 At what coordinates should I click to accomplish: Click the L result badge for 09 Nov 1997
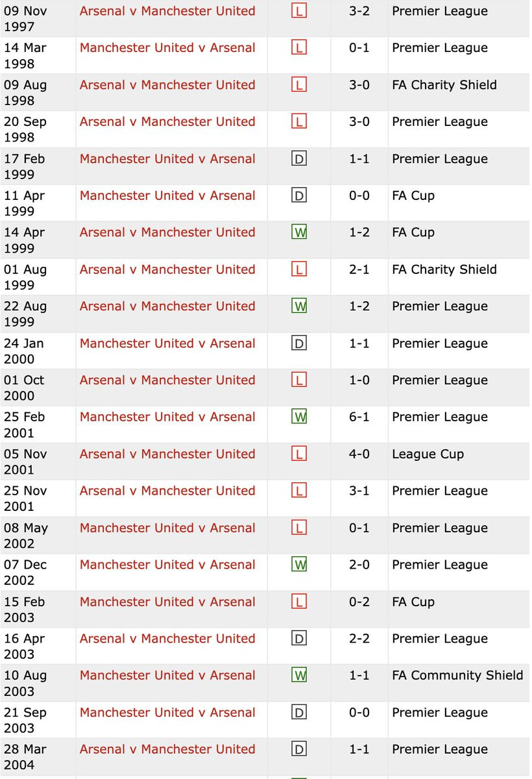pyautogui.click(x=298, y=11)
